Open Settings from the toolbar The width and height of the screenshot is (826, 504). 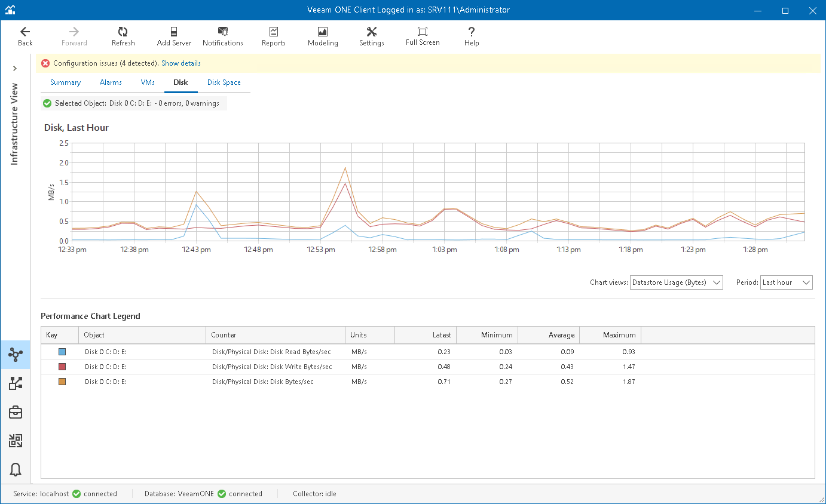pyautogui.click(x=372, y=36)
